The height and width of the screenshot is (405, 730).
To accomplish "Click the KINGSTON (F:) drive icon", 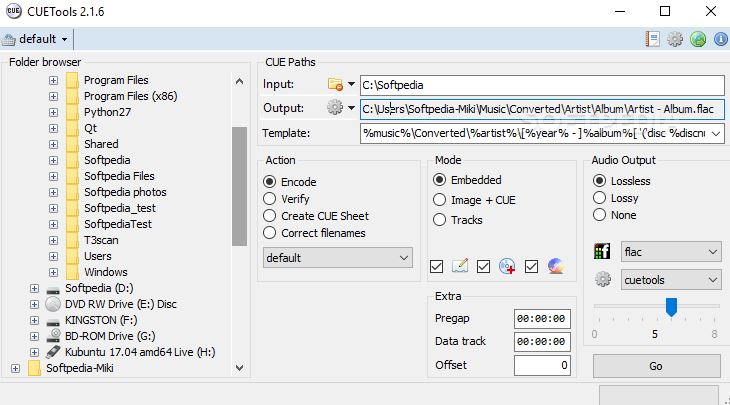I will [x=53, y=321].
